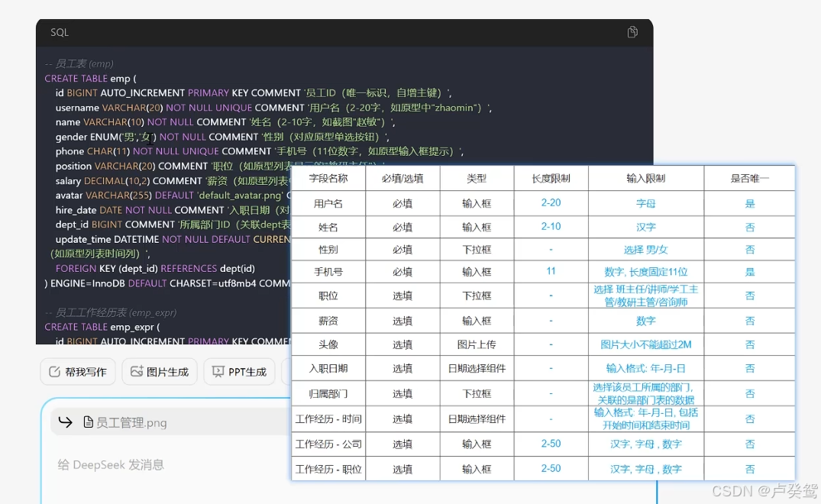
Task: Click the 是否唯一 column header
Action: [x=750, y=179]
